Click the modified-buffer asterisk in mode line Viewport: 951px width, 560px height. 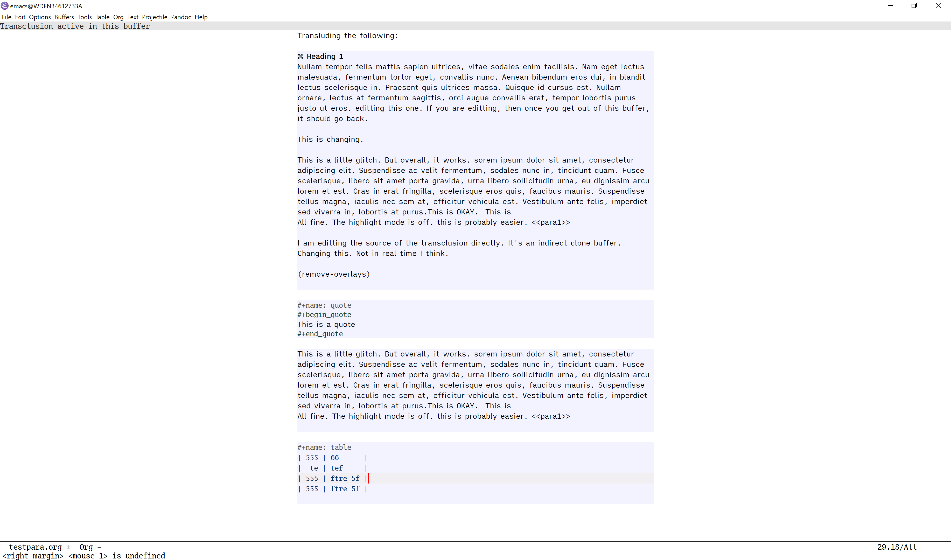68,547
